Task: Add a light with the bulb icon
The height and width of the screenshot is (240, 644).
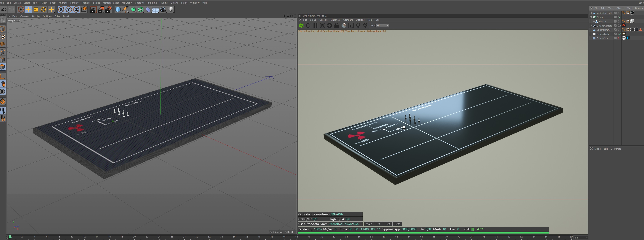Action: [171, 9]
